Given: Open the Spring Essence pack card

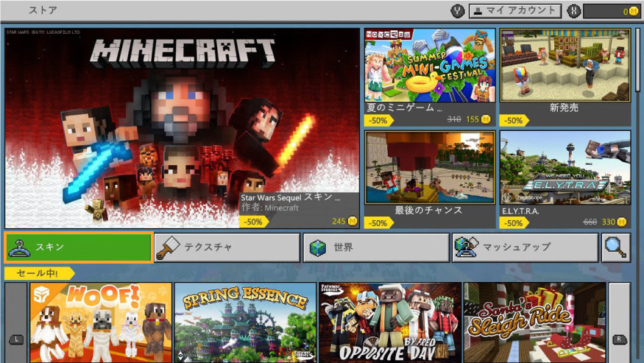Looking at the screenshot, I should pyautogui.click(x=245, y=323).
